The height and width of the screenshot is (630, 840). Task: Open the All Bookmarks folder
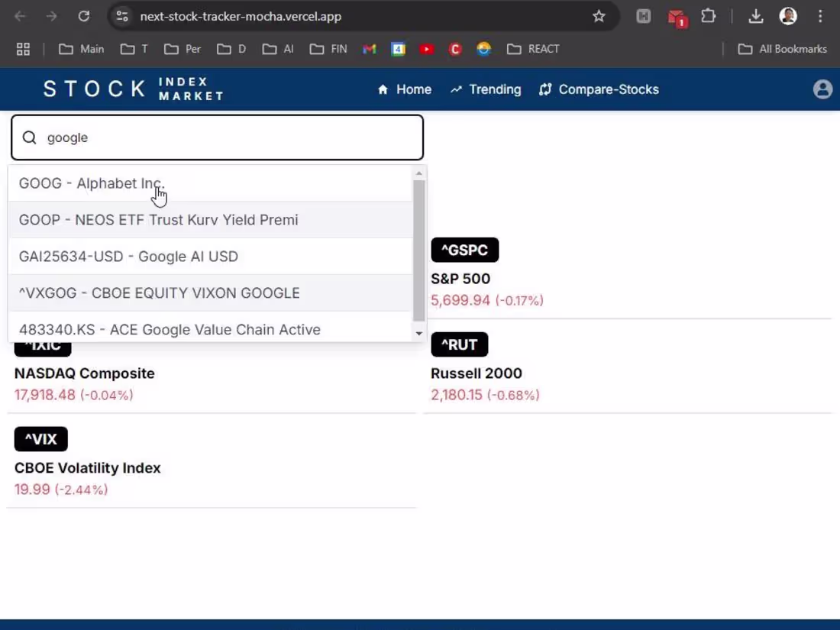tap(782, 50)
